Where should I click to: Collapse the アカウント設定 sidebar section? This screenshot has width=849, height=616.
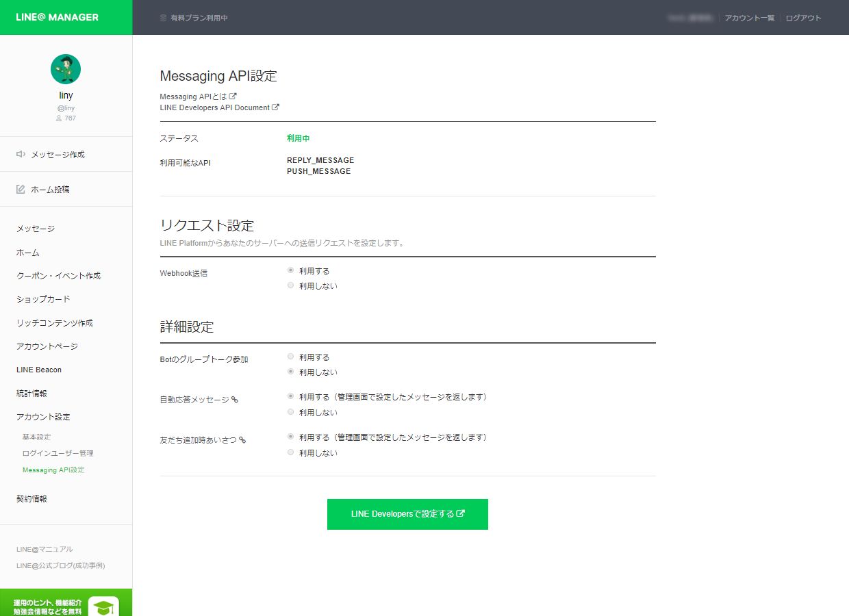coord(43,417)
